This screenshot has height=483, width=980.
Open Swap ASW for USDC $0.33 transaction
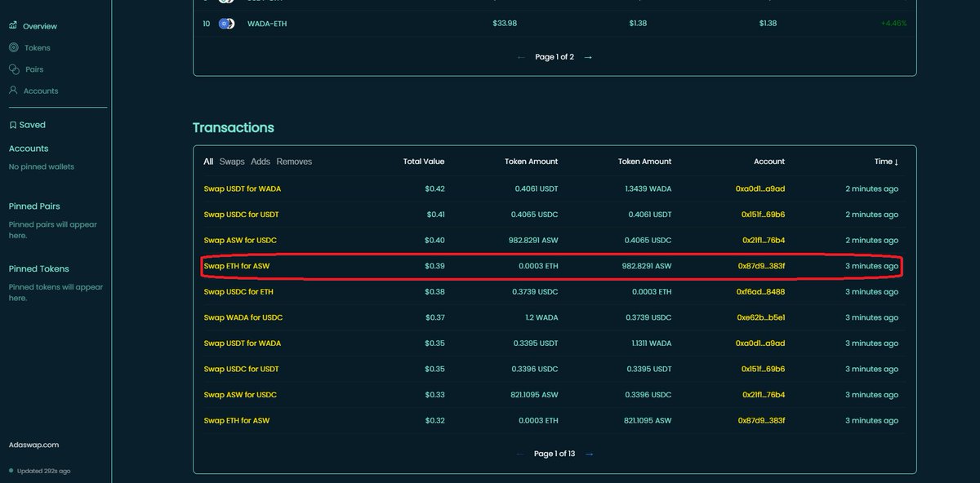[240, 395]
